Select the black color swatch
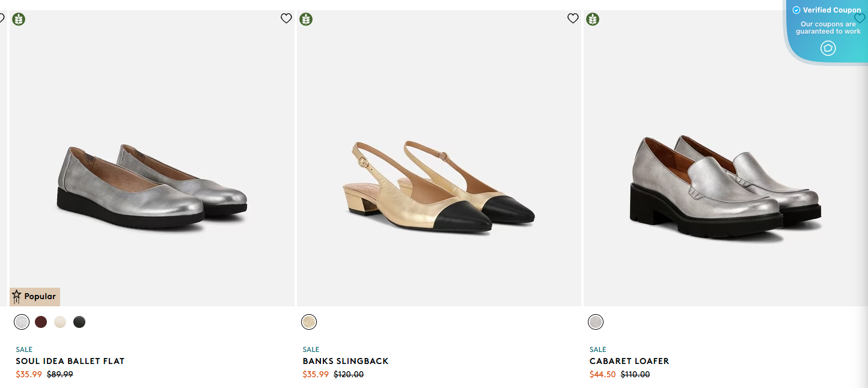 79,322
